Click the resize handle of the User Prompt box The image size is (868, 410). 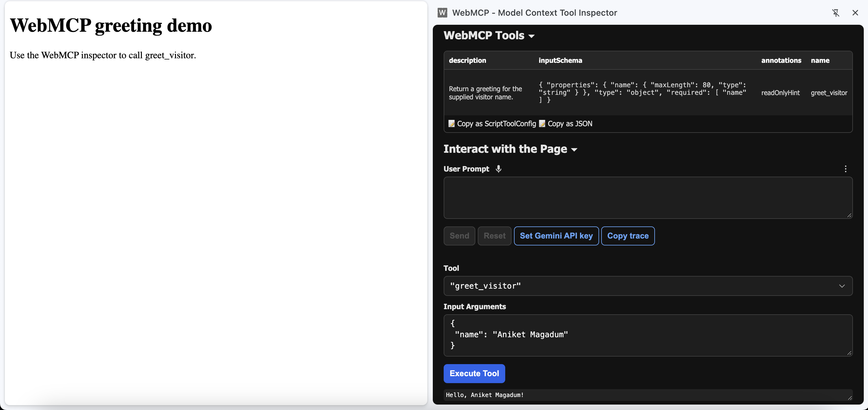pyautogui.click(x=849, y=216)
